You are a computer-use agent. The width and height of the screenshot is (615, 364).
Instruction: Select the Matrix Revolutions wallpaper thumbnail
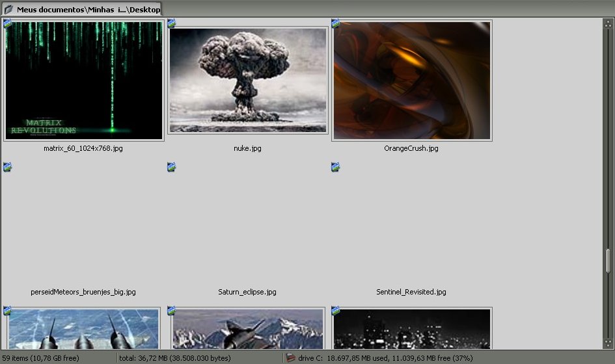click(83, 80)
